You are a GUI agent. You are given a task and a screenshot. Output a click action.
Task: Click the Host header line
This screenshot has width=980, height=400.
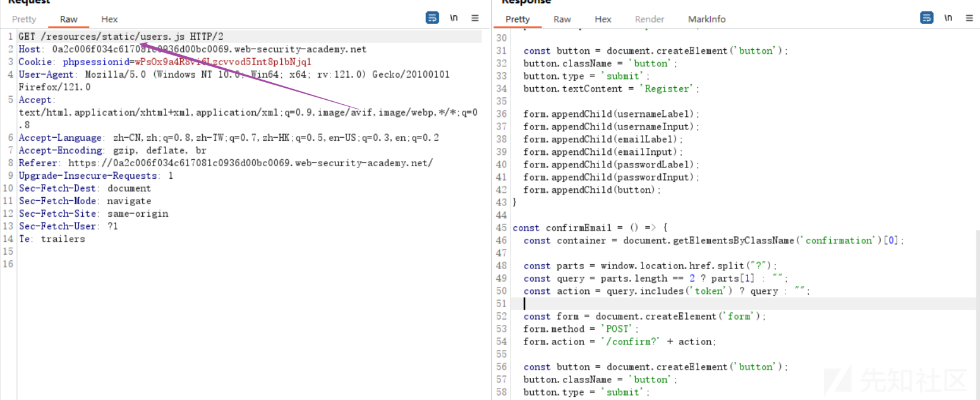tap(192, 49)
